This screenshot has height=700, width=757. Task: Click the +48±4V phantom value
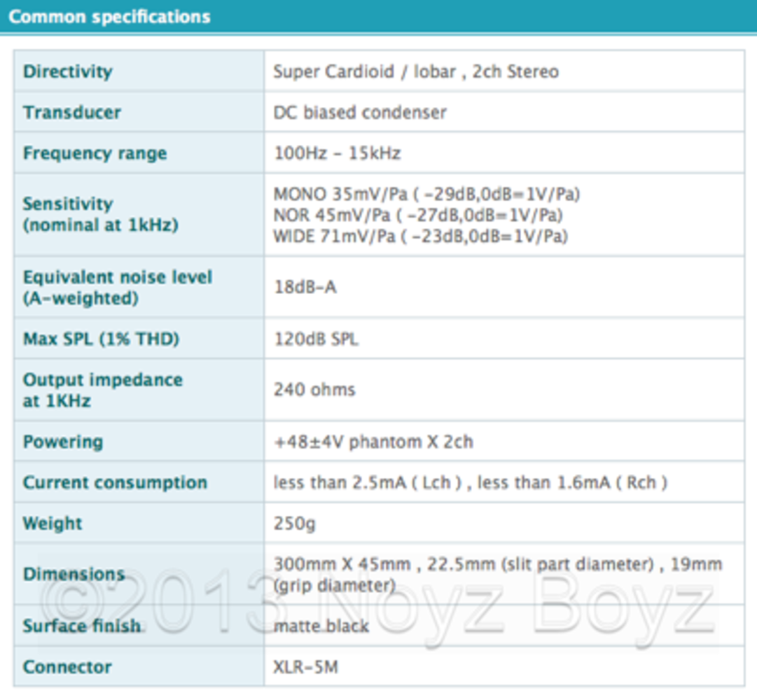(x=373, y=442)
